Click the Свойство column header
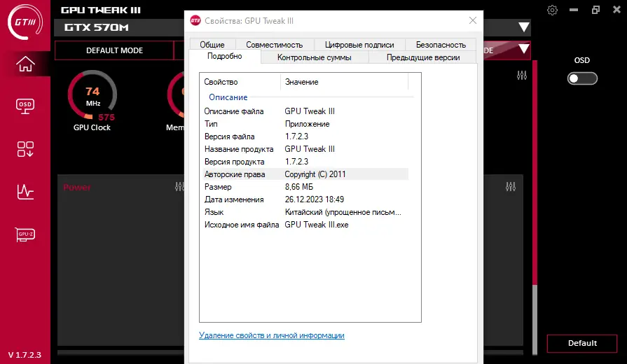The width and height of the screenshot is (627, 364). click(240, 82)
